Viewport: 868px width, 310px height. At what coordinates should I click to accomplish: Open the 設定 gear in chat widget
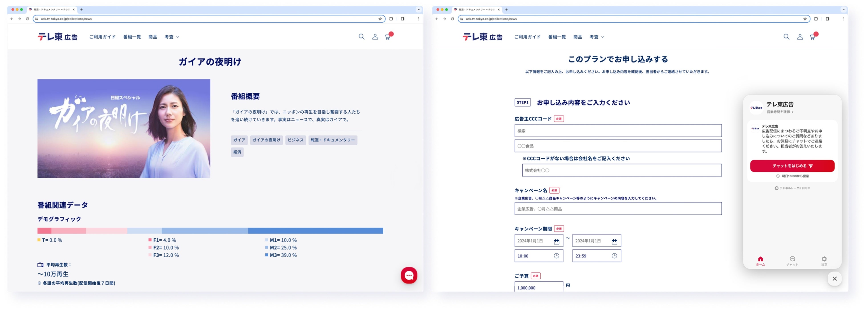point(824,261)
